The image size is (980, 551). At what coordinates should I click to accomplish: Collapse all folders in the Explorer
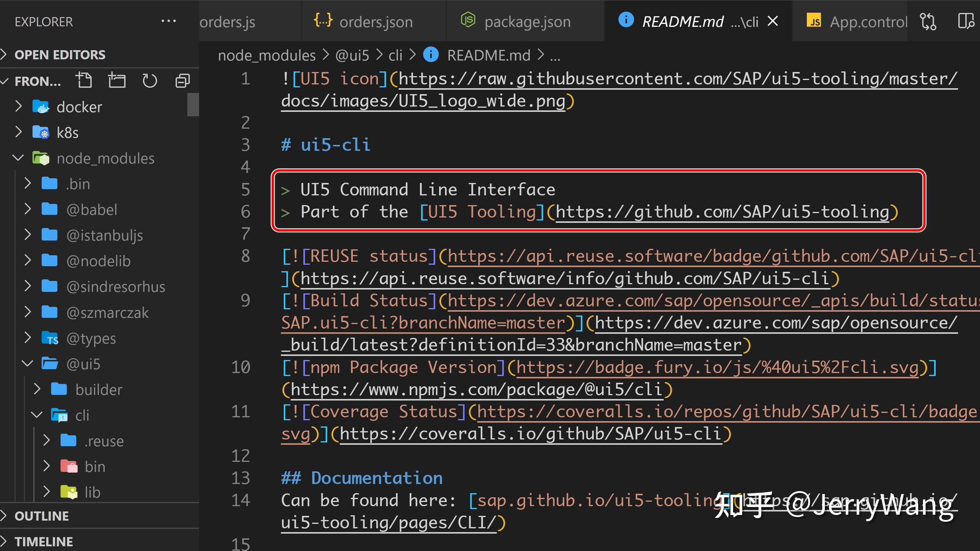[182, 80]
